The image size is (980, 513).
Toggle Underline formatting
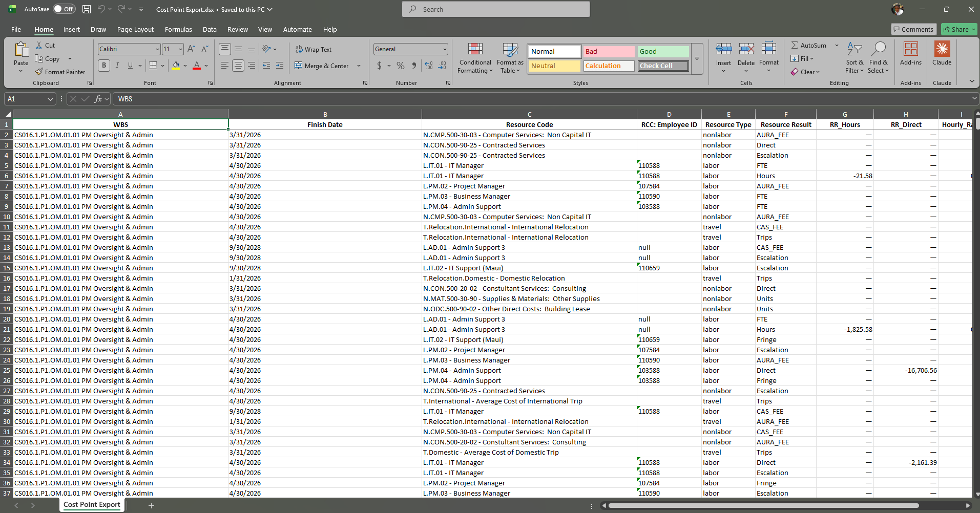pos(130,66)
